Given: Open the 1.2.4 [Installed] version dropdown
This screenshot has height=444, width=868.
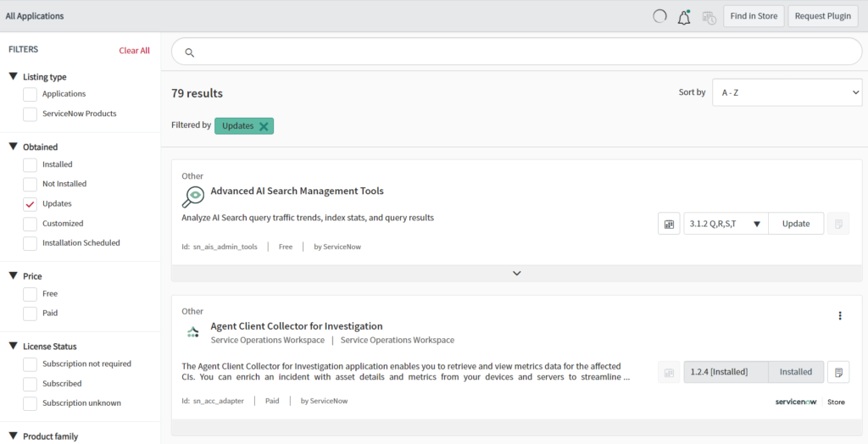Looking at the screenshot, I should (x=726, y=372).
